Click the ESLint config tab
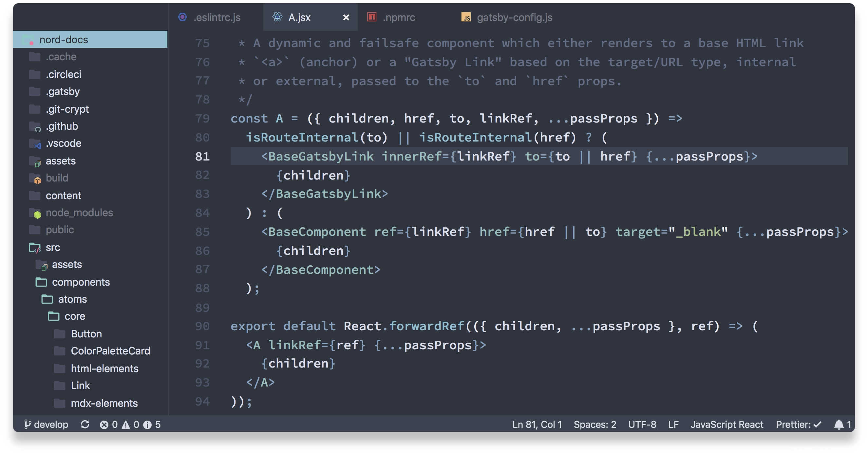This screenshot has height=455, width=868. (216, 17)
